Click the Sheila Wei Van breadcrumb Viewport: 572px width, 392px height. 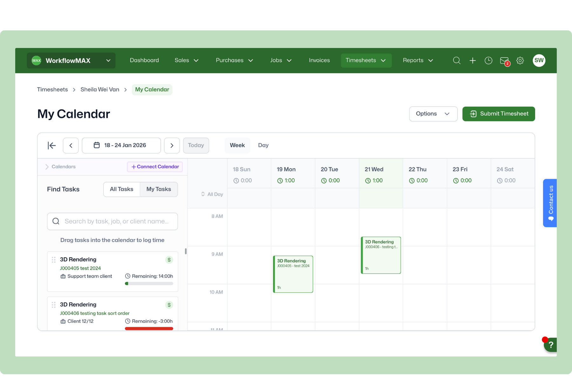100,90
